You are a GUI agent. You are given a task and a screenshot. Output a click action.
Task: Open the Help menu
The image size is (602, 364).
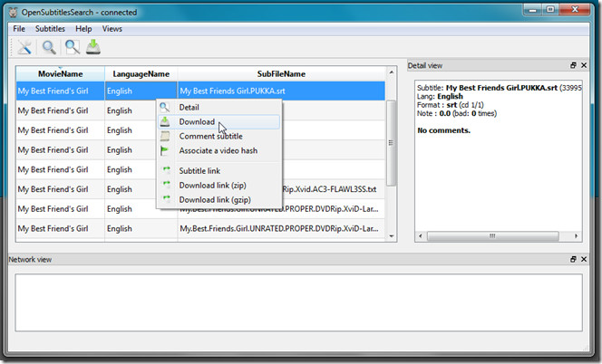click(x=83, y=29)
